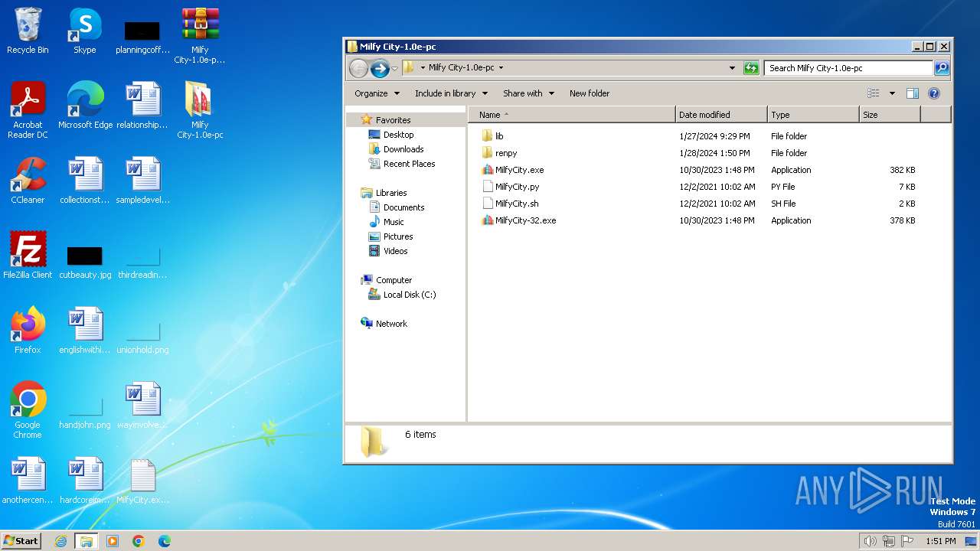Select the MilfyCity-32.exe file
The image size is (980, 551).
[699, 220]
